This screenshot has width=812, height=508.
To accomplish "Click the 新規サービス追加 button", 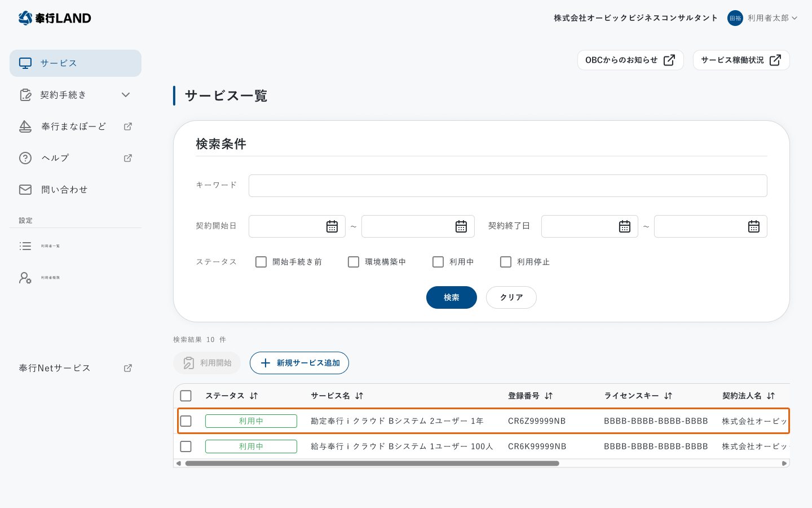I will (x=299, y=363).
